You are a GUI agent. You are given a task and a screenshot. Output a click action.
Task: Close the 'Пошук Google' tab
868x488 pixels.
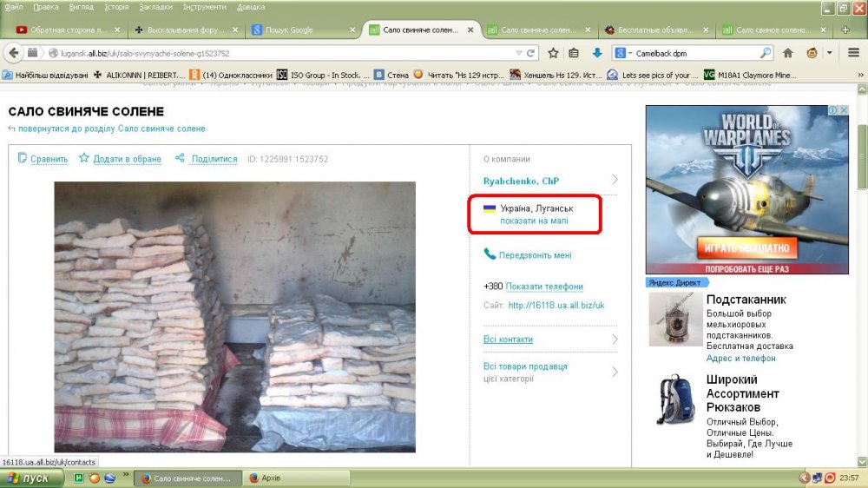[352, 30]
